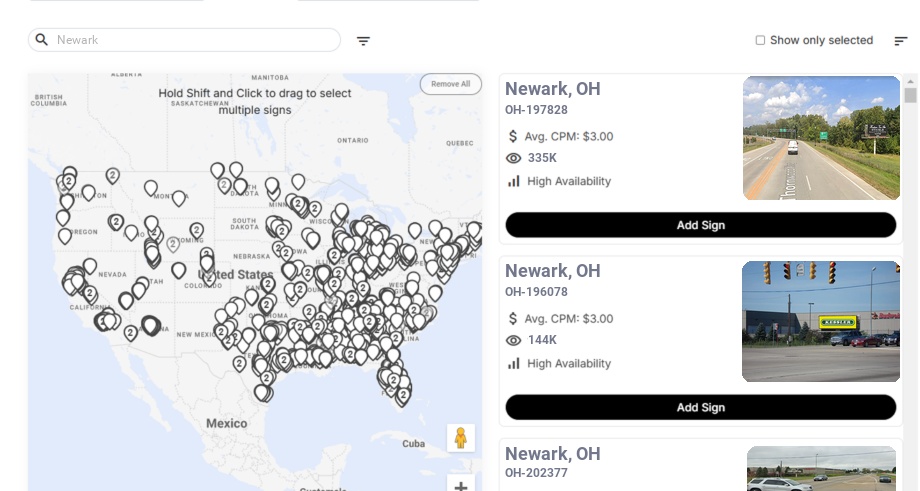Open the OH-197828 billboard photo

[x=821, y=138]
